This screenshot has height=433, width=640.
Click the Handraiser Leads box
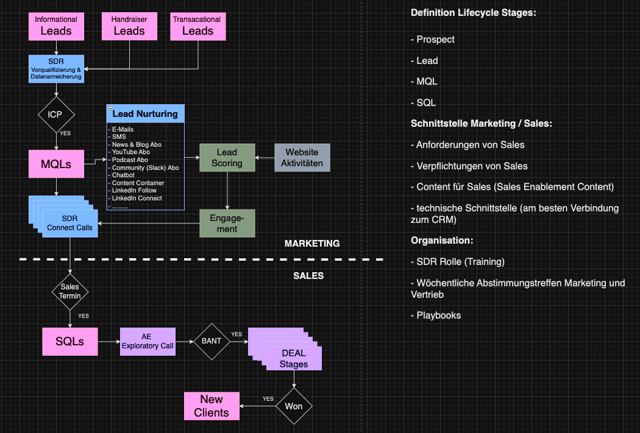point(129,26)
